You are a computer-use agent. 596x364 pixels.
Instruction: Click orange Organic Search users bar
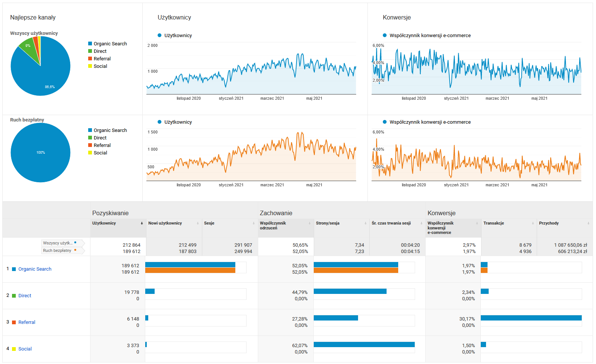190,270
